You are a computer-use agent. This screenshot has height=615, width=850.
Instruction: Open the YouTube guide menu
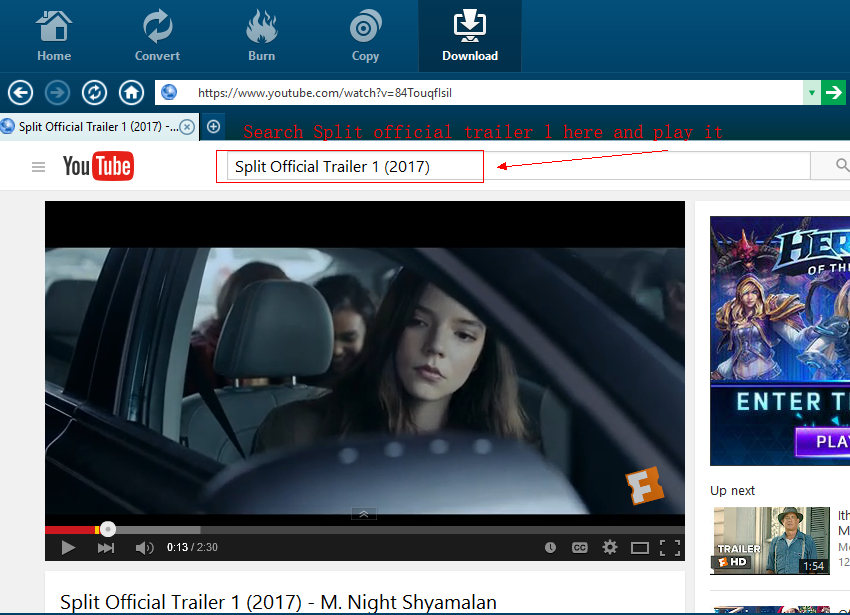(38, 167)
